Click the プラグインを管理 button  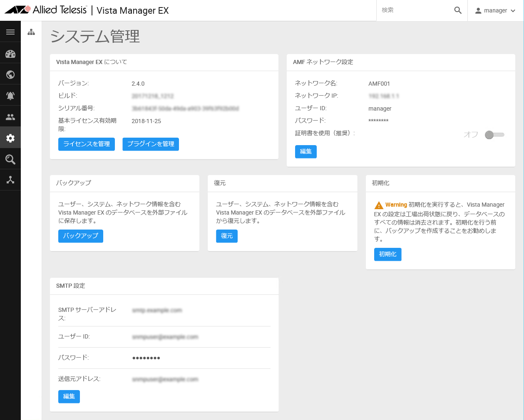[x=151, y=144]
